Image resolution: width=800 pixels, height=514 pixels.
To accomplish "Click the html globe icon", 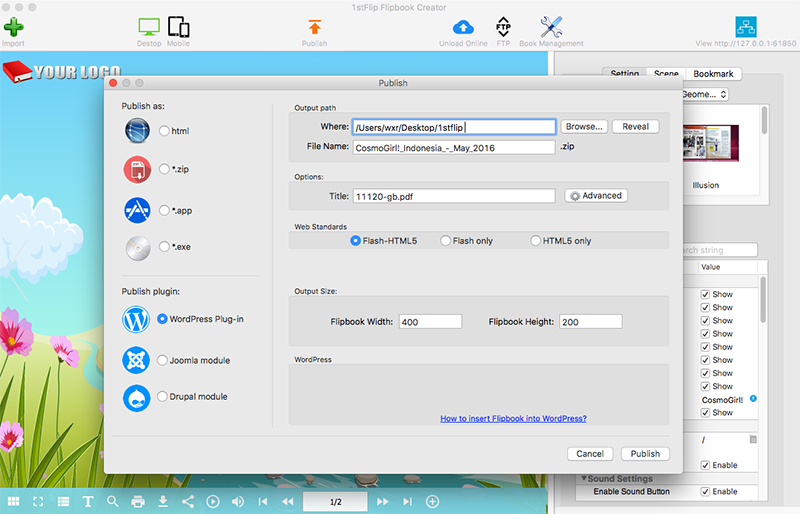I will [137, 131].
